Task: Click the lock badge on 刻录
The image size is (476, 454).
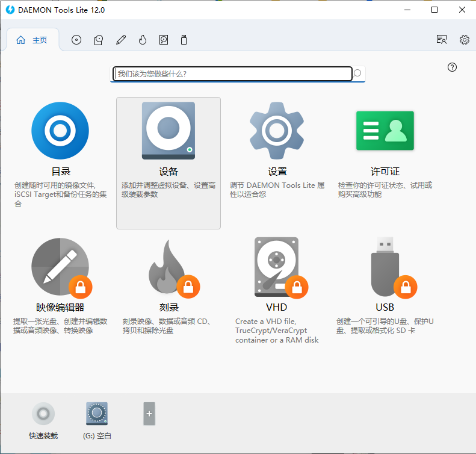Action: click(188, 287)
